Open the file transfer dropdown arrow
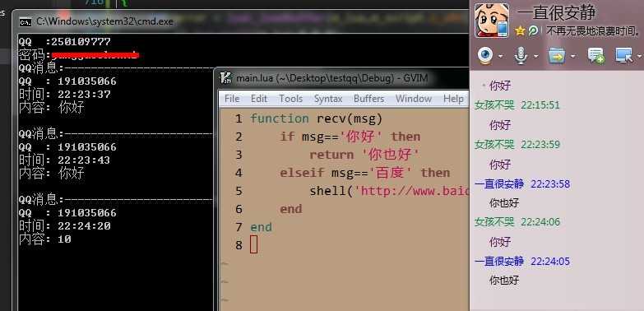This screenshot has width=644, height=311. point(572,56)
